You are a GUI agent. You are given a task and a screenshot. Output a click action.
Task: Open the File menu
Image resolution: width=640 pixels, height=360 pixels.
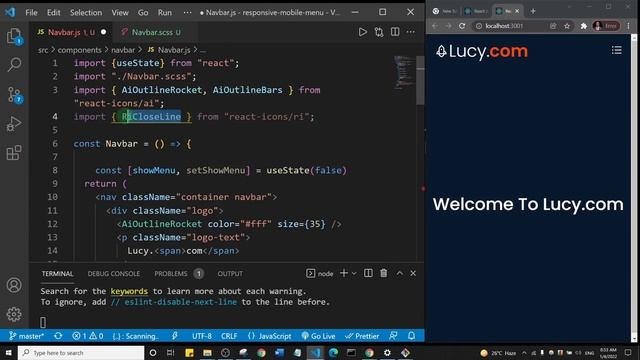[x=31, y=13]
